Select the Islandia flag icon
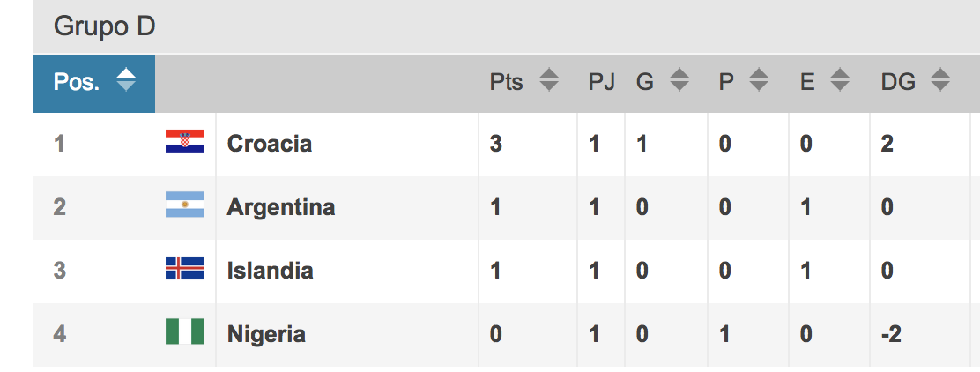 coord(185,268)
